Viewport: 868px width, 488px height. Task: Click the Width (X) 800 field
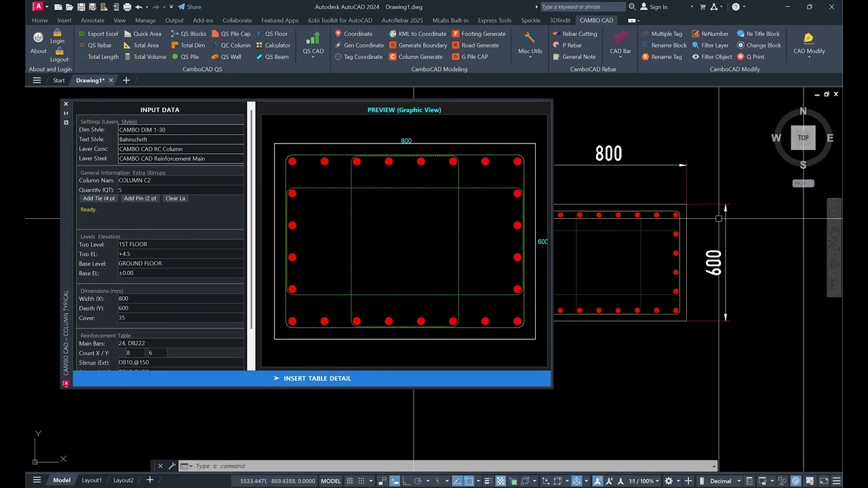(x=180, y=298)
